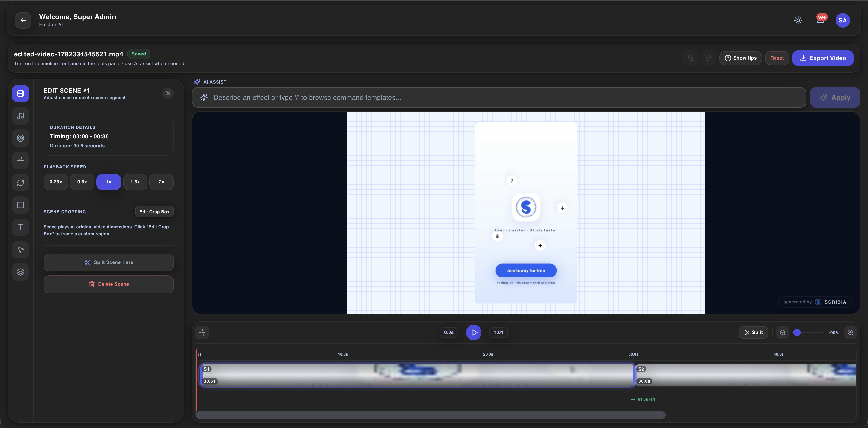Screen dimensions: 868x428
Task: Select the S2 scene clip on timeline
Action: pos(746,375)
